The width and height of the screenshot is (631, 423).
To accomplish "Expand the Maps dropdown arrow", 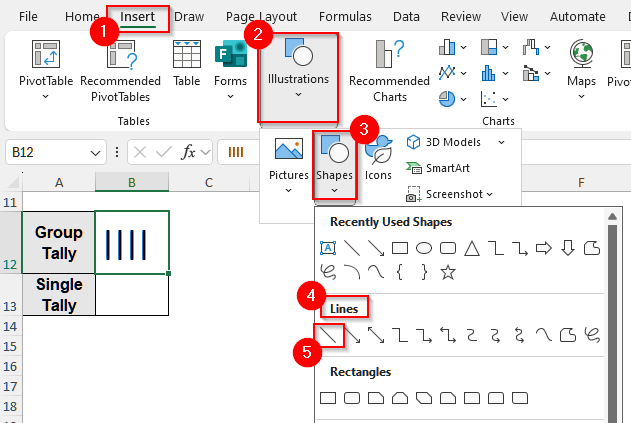I will pos(582,97).
